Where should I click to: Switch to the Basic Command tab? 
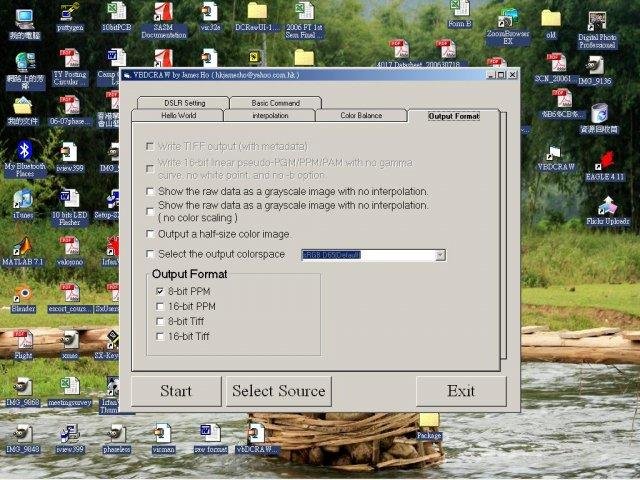click(x=276, y=102)
